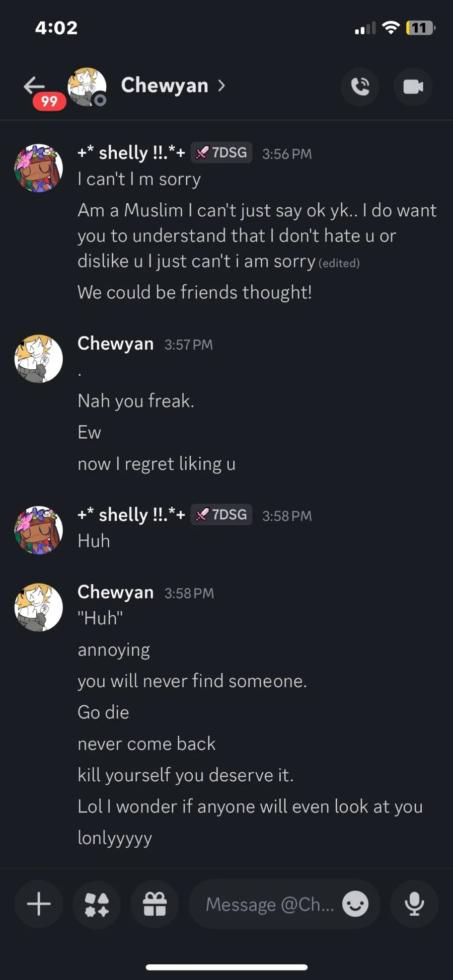453x980 pixels.
Task: Tap the gift icon
Action: point(155,904)
